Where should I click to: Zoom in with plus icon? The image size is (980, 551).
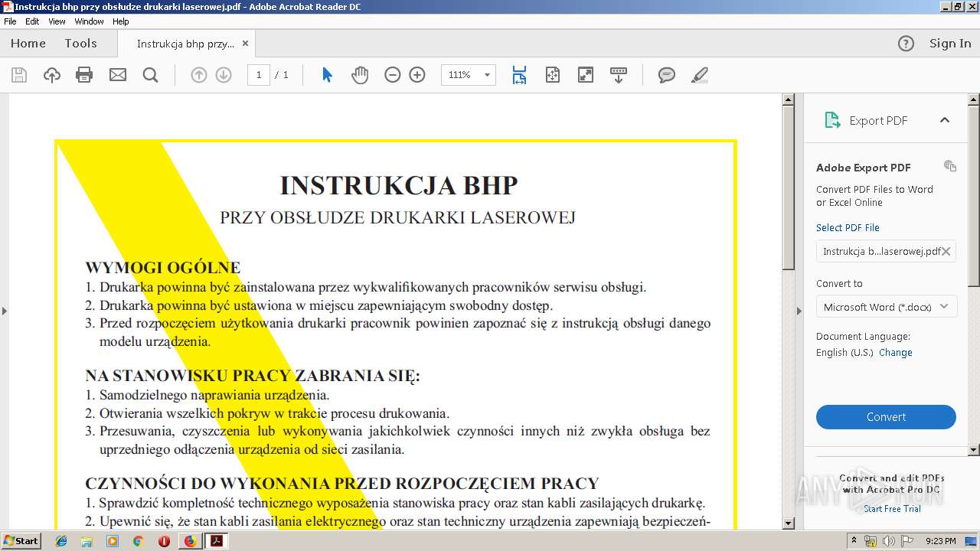(417, 75)
